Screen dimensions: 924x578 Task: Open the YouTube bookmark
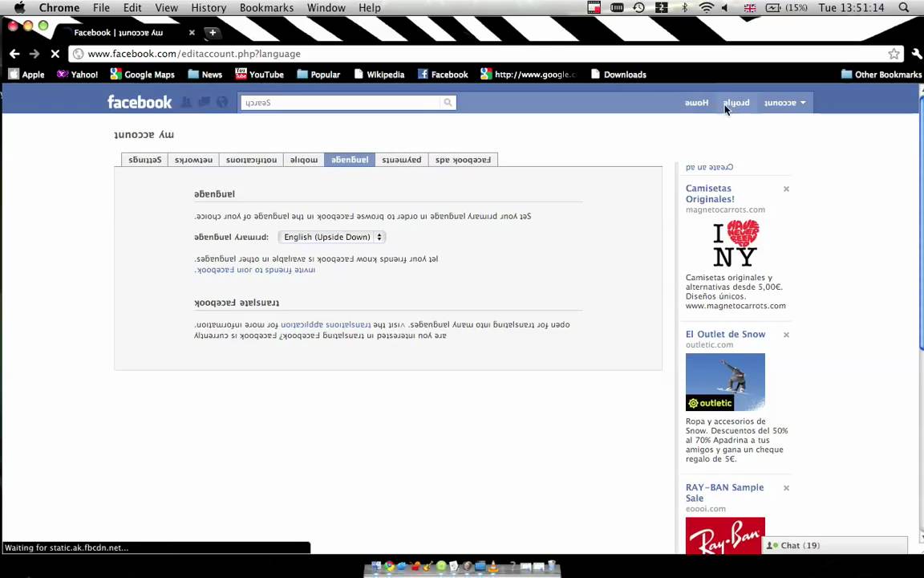tap(259, 75)
